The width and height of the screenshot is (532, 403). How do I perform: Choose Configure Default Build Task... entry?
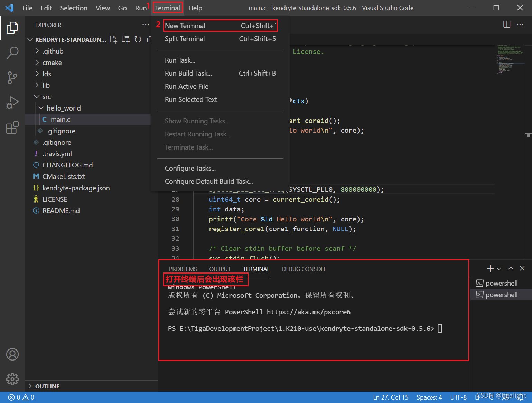[220, 181]
